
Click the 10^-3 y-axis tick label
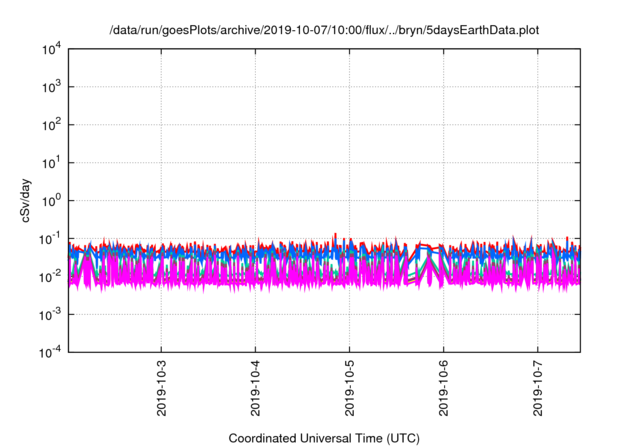point(50,315)
